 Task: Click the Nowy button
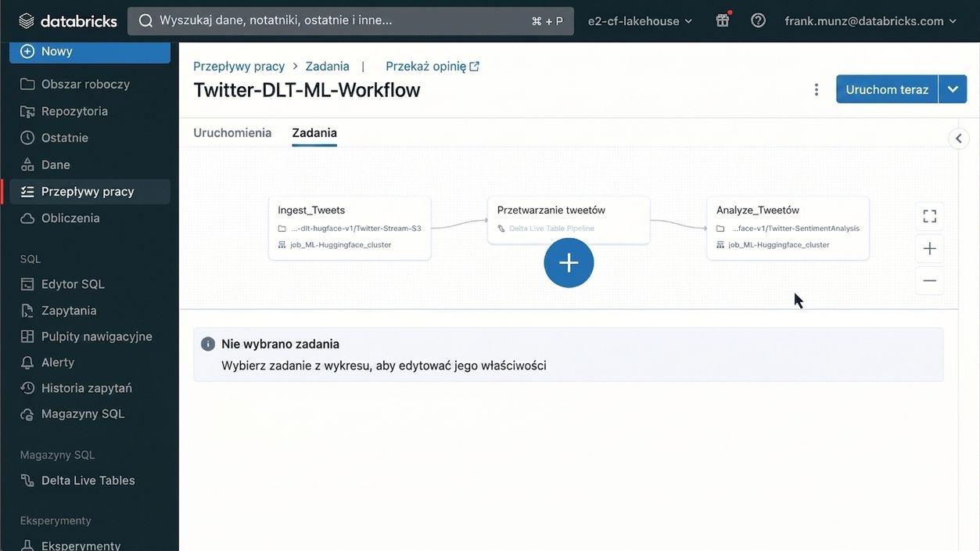90,52
